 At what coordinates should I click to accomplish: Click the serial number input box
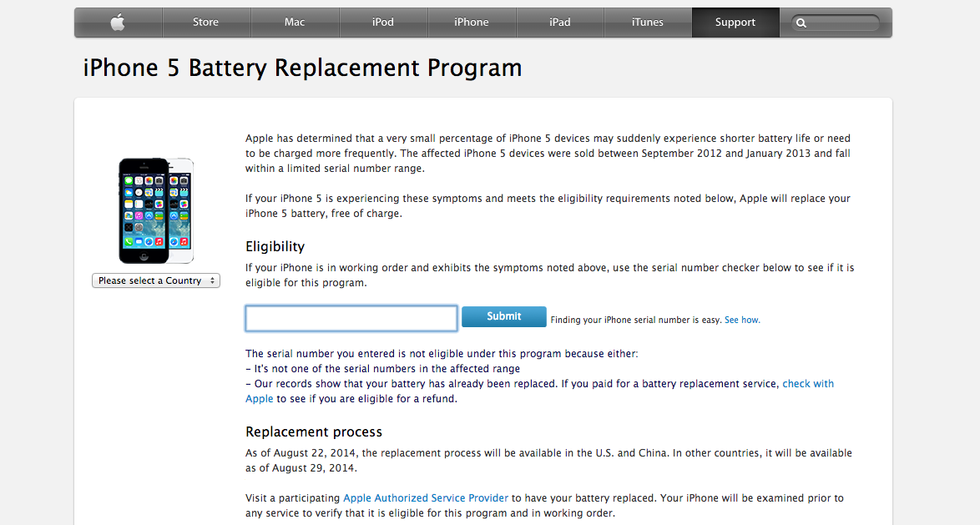pos(351,318)
